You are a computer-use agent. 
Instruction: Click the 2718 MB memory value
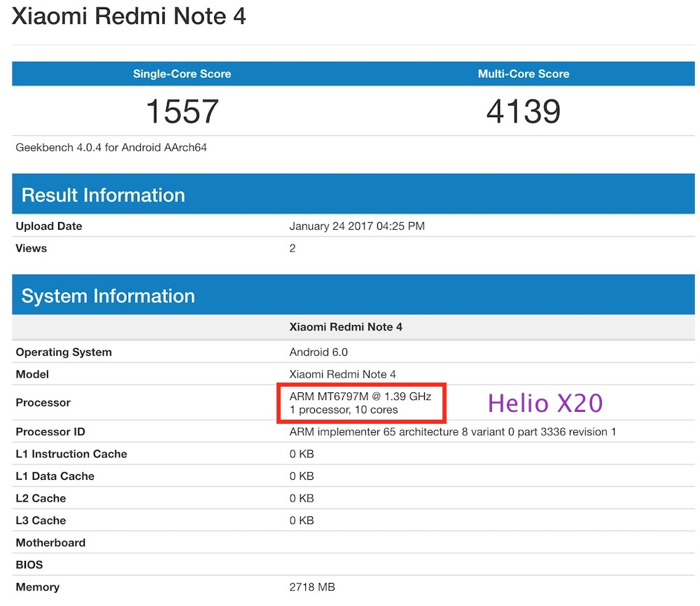[314, 587]
